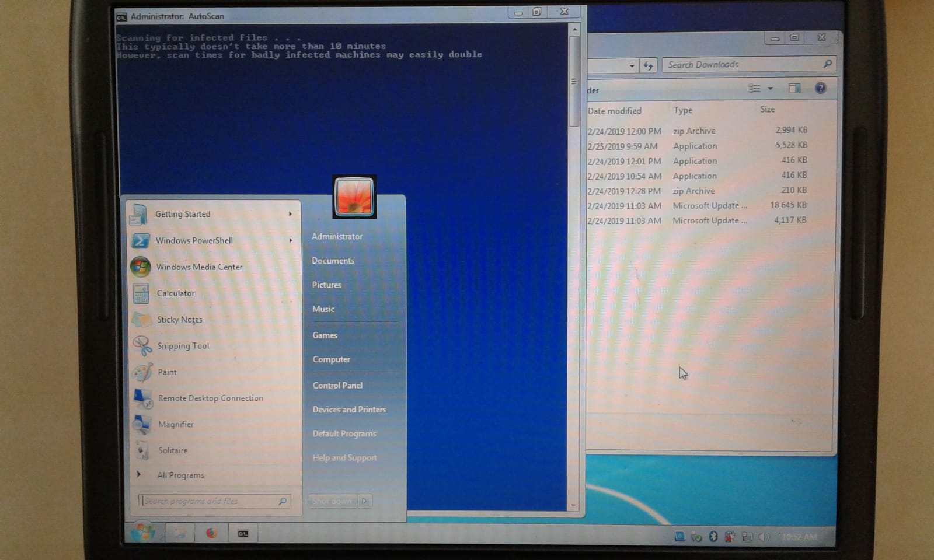This screenshot has height=560, width=934.
Task: Select Application modified 2/24/2019 10:54 AM
Action: pyautogui.click(x=698, y=176)
